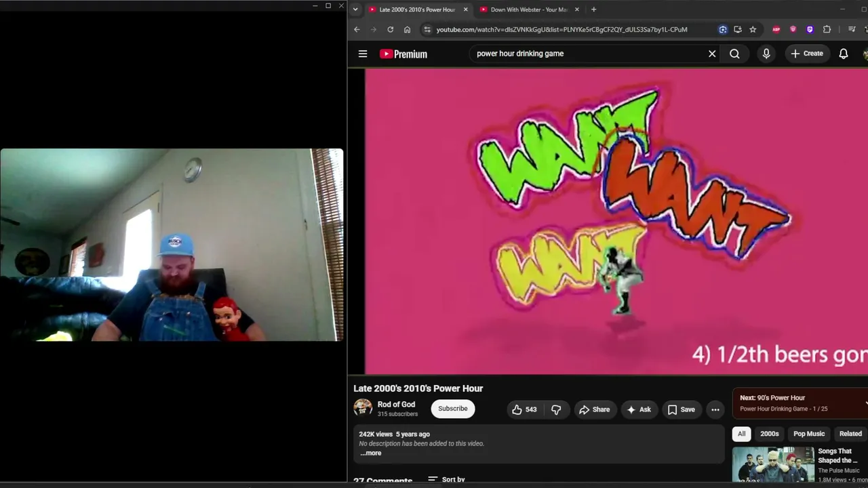Dislike the video with thumbs down

[x=556, y=409]
